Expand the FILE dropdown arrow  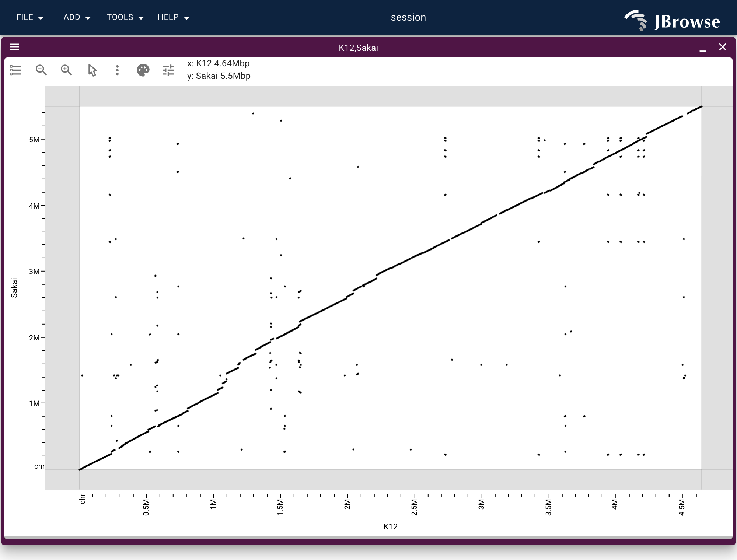(41, 18)
